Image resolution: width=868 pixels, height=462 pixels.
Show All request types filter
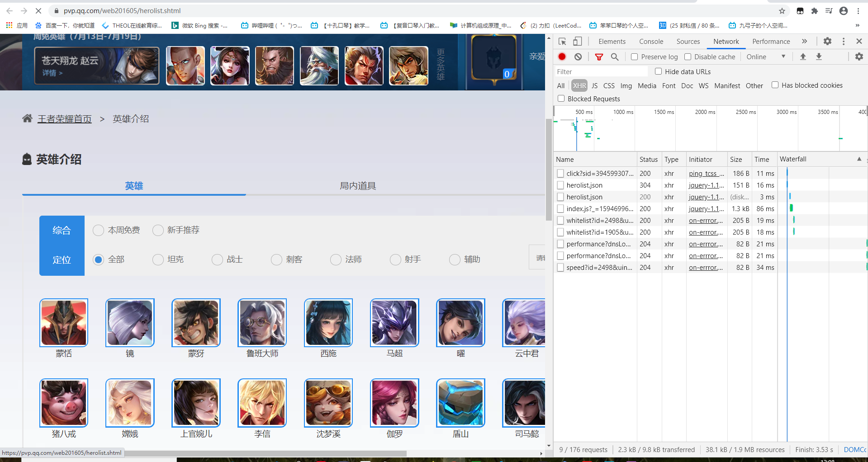pyautogui.click(x=561, y=85)
